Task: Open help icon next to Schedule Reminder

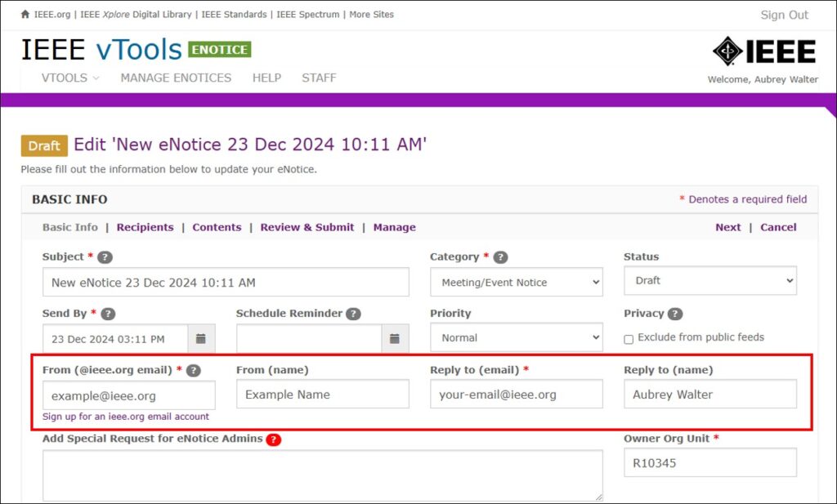Action: tap(353, 314)
